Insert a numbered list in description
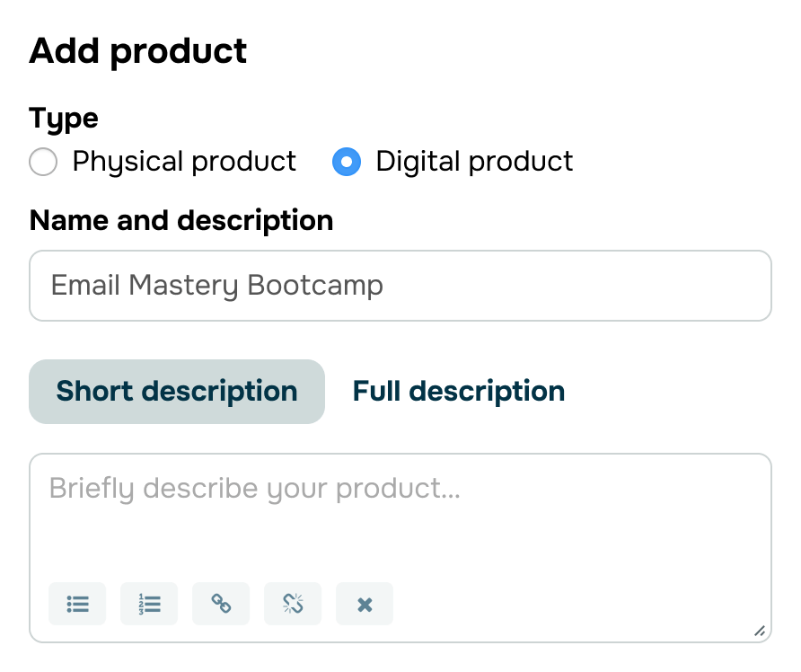Viewport: 801px width, 672px height. [x=149, y=604]
